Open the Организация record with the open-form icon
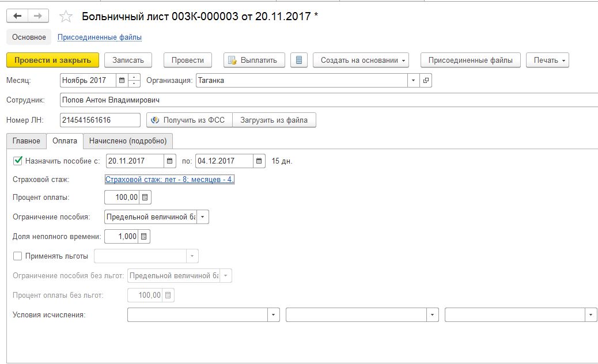Image resolution: width=598 pixels, height=364 pixels. tap(426, 81)
